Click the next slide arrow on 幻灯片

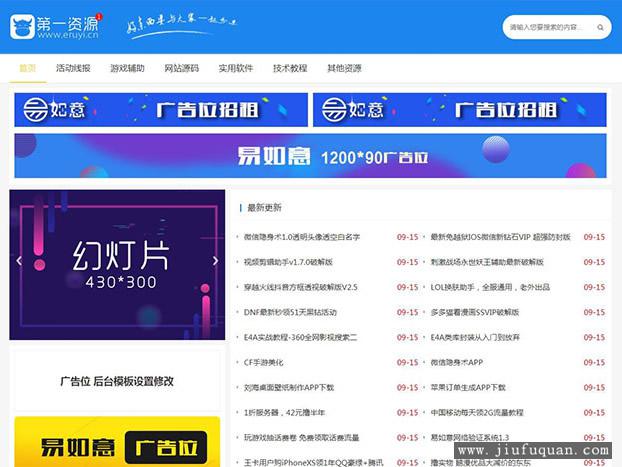pos(215,261)
